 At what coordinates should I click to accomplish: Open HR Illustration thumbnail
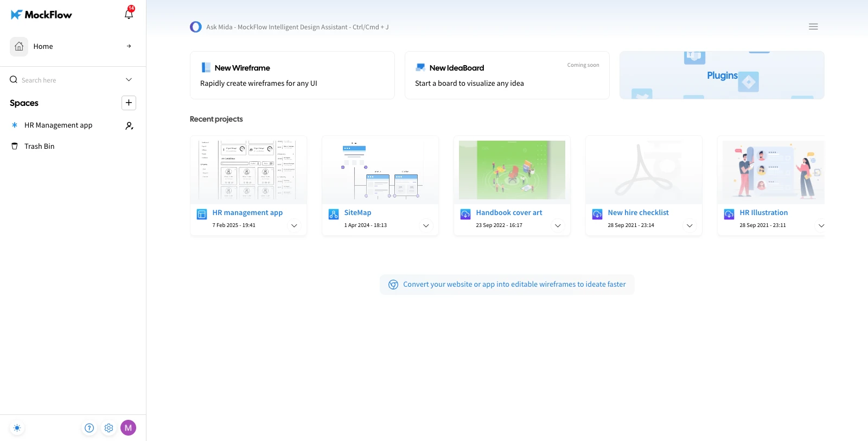(x=771, y=170)
